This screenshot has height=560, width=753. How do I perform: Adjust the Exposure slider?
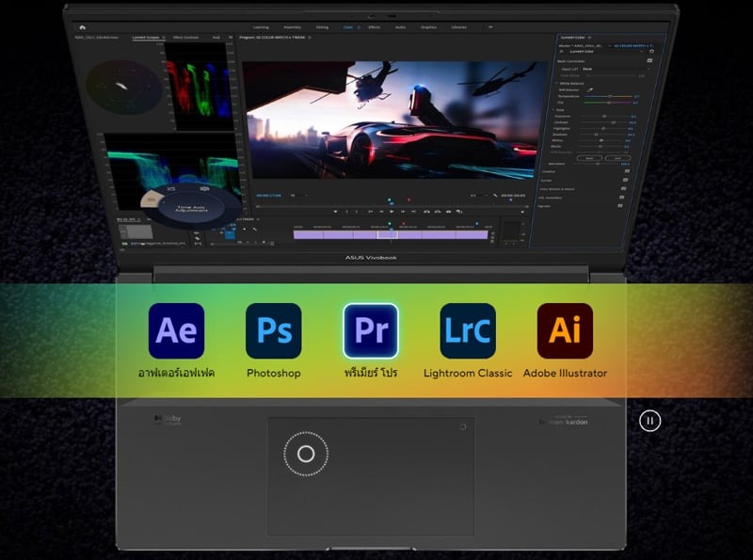[604, 116]
